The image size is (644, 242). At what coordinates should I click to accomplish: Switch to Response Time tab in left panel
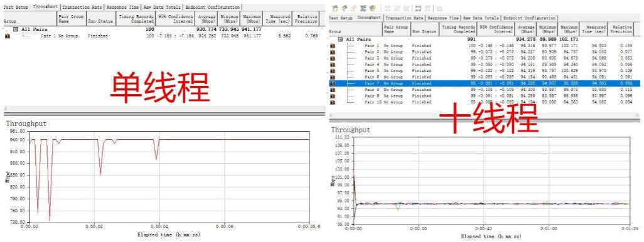coord(122,7)
